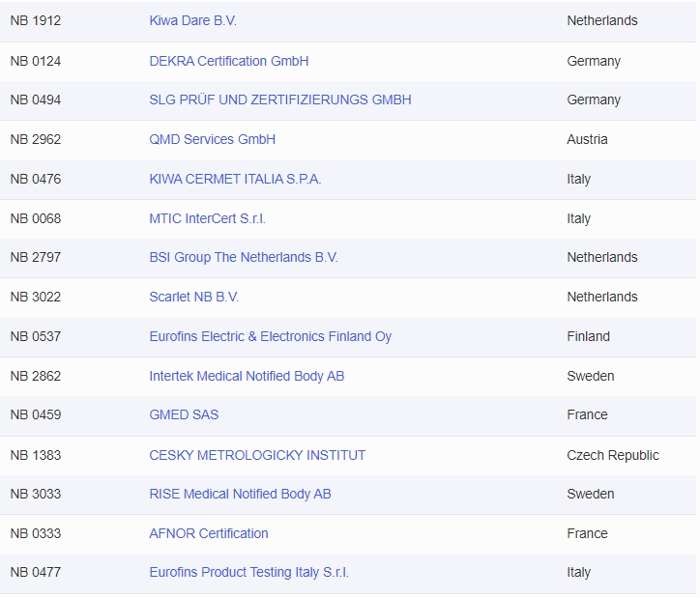This screenshot has height=598, width=700.
Task: Open the MTIC InterCert S.r.l. link
Action: (208, 219)
